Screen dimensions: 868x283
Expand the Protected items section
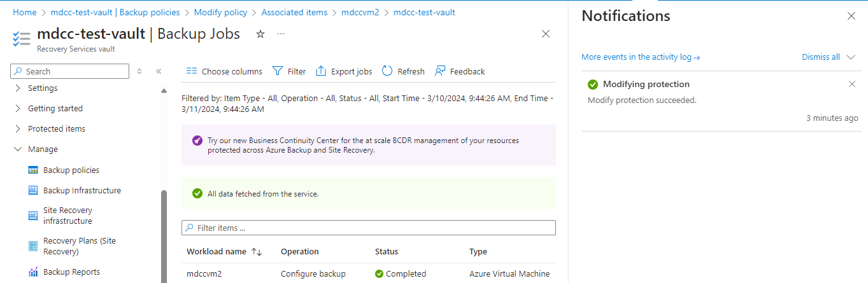[17, 128]
